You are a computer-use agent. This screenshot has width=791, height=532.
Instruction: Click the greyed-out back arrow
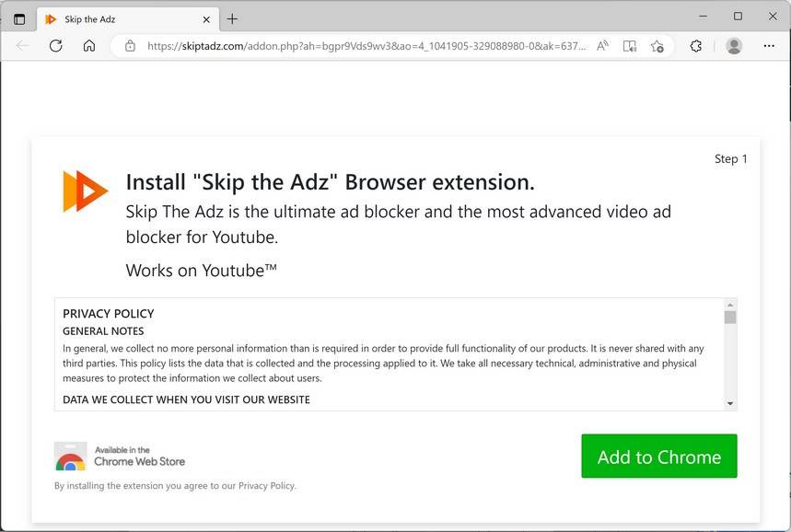tap(22, 46)
